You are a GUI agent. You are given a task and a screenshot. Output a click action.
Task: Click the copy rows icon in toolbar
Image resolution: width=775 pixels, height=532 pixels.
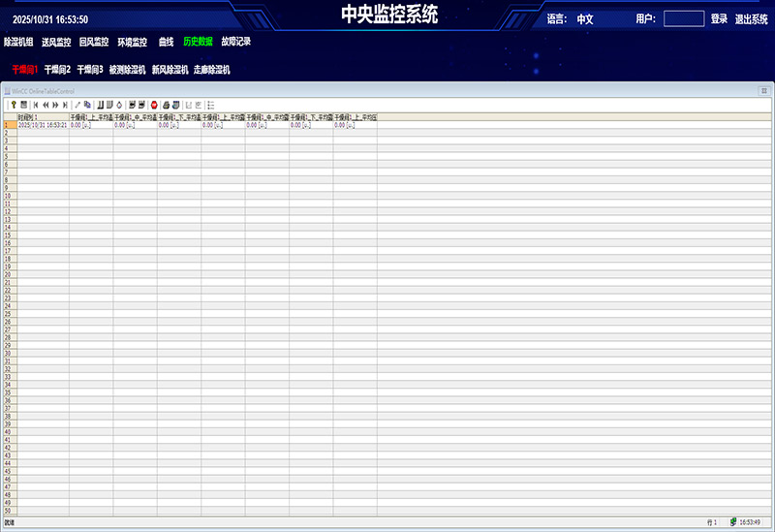click(87, 104)
